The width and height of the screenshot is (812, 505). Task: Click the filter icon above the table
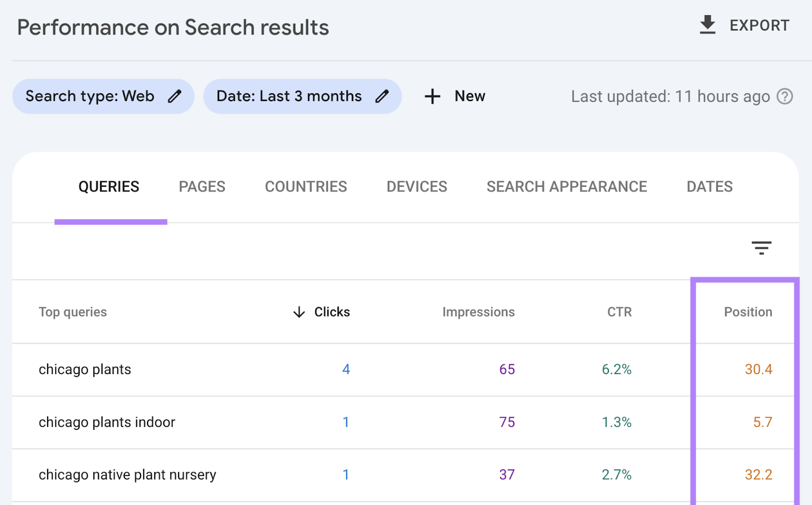coord(762,248)
